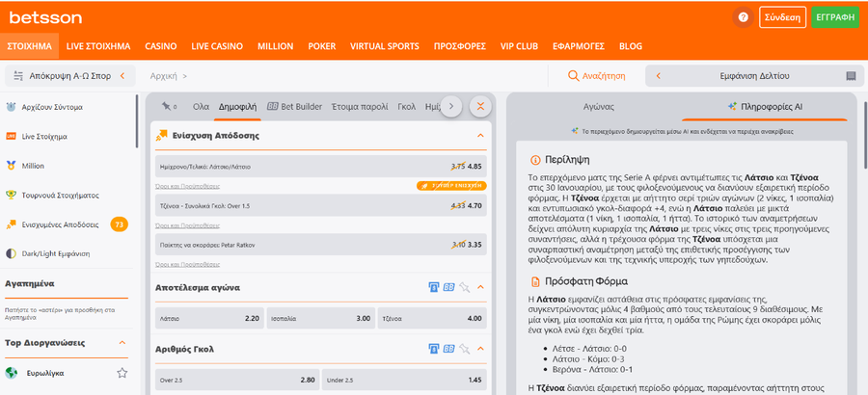Go to the CASINO menu item
This screenshot has width=868, height=395.
tap(161, 46)
